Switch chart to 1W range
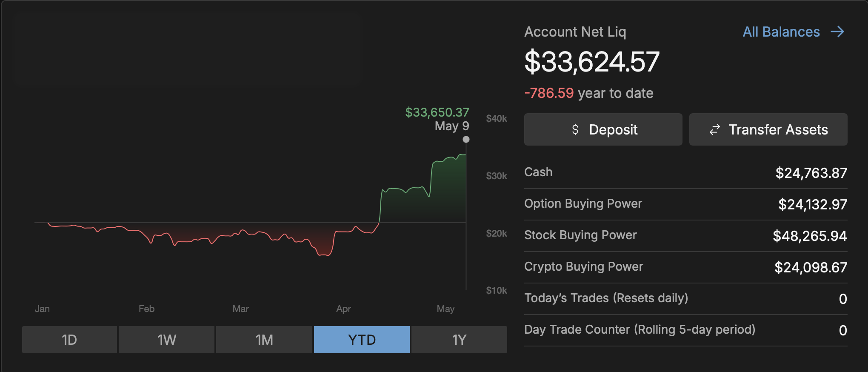The image size is (868, 372). [166, 340]
